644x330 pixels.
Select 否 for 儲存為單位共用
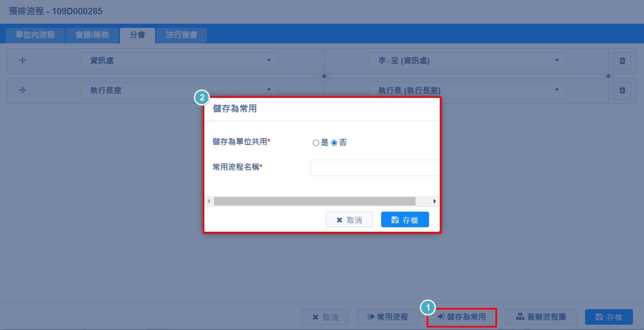point(334,143)
